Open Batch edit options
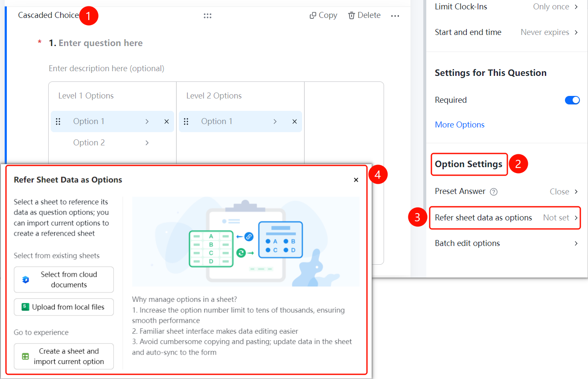This screenshot has width=588, height=379. 506,243
